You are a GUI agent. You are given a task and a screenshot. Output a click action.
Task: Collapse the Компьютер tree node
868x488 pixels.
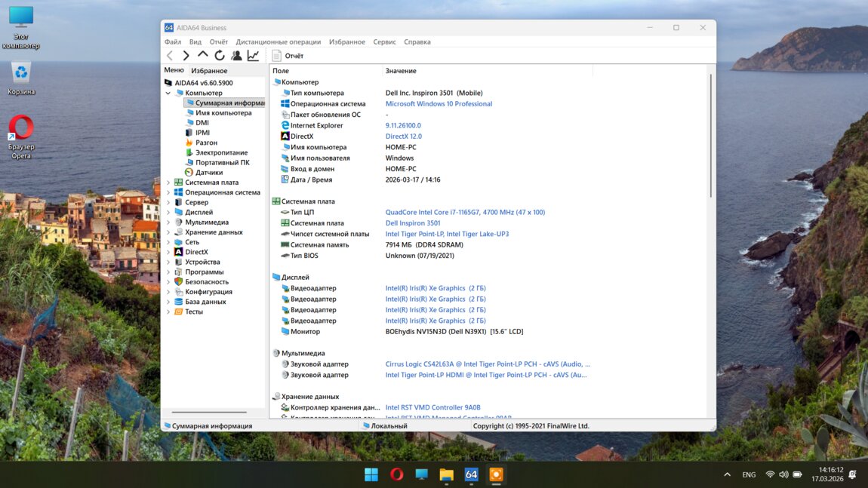(x=168, y=93)
